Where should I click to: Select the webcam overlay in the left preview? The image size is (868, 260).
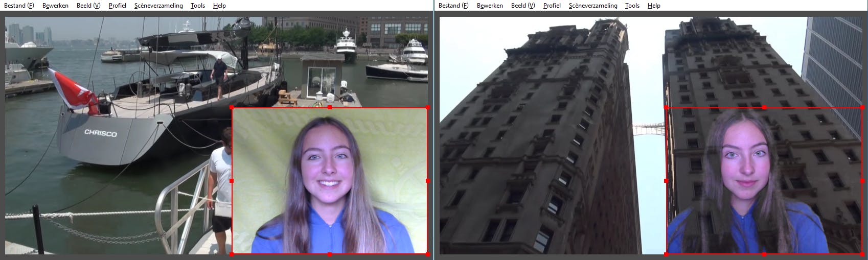coord(330,181)
